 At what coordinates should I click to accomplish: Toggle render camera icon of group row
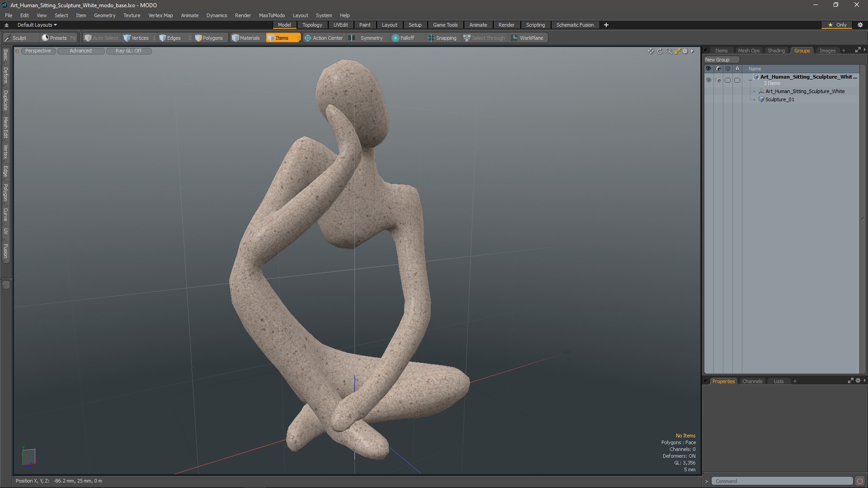pos(718,80)
